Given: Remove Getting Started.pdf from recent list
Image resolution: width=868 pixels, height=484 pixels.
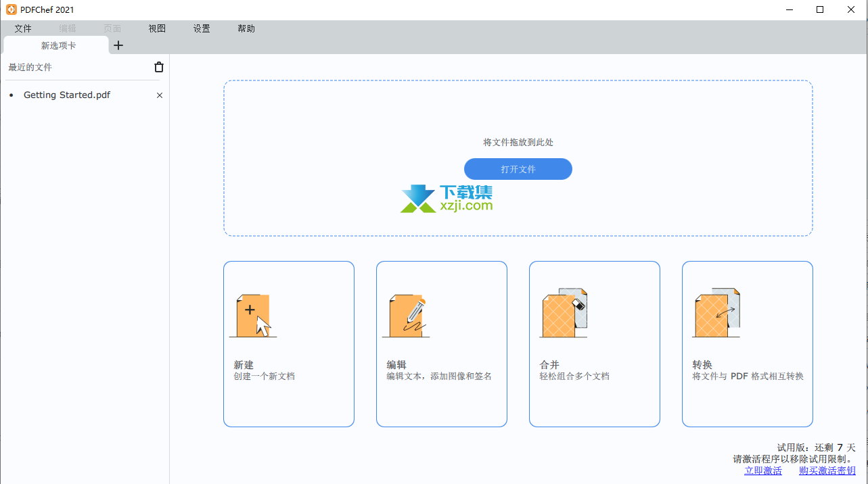Looking at the screenshot, I should coord(160,95).
